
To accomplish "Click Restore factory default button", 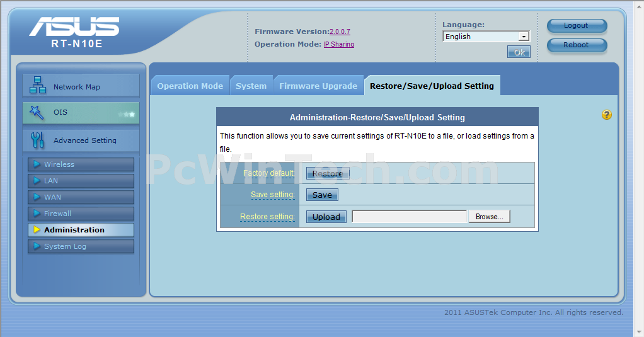I will [328, 173].
